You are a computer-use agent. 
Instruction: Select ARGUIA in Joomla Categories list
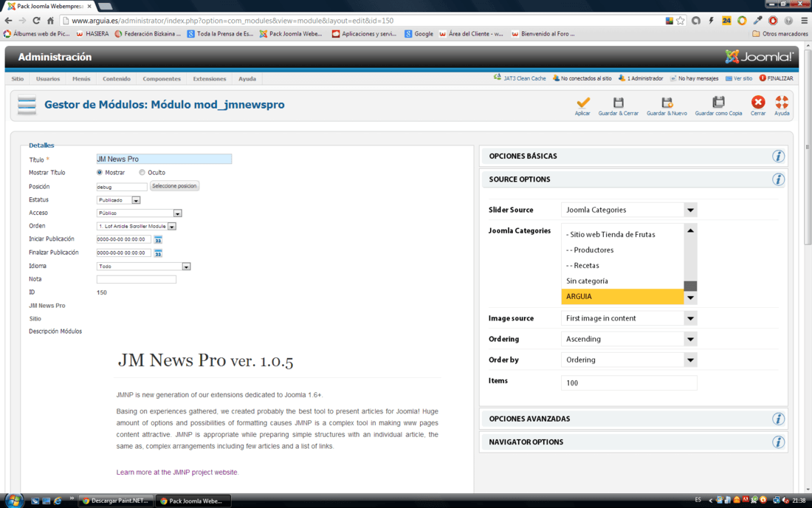click(622, 297)
